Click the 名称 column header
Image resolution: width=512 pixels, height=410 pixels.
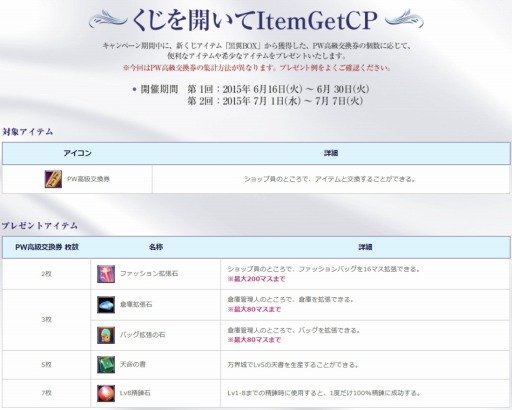pos(156,247)
